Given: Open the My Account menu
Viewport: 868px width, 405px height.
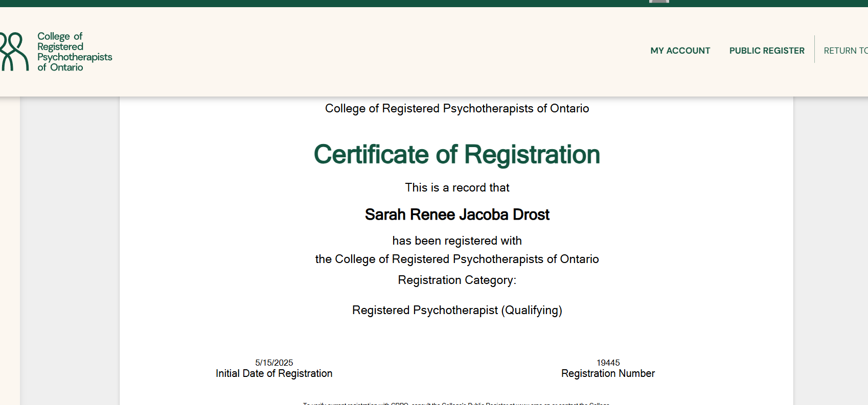Looking at the screenshot, I should pos(680,51).
